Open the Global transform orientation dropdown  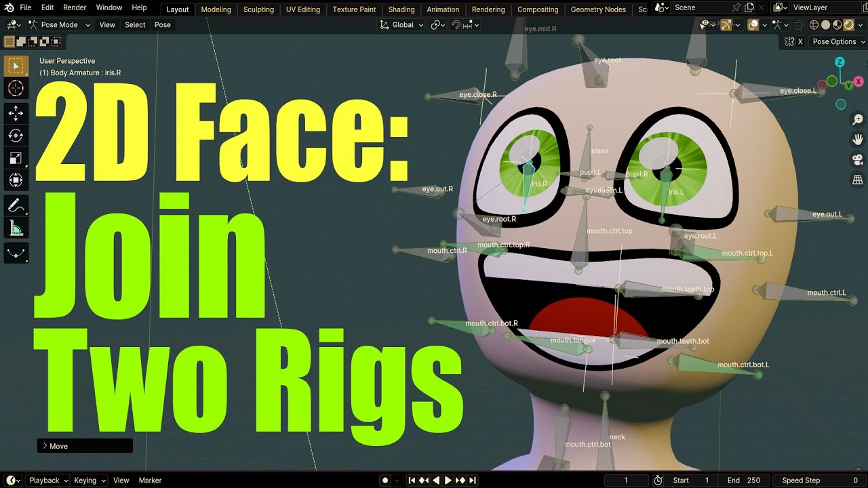pyautogui.click(x=401, y=24)
